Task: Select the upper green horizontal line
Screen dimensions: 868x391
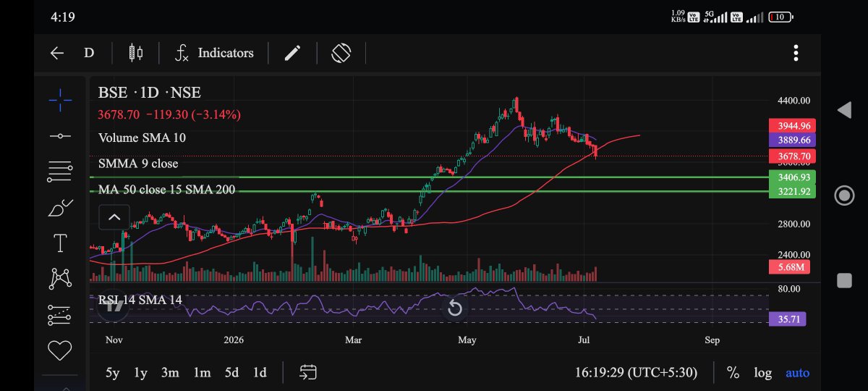Action: pos(428,177)
